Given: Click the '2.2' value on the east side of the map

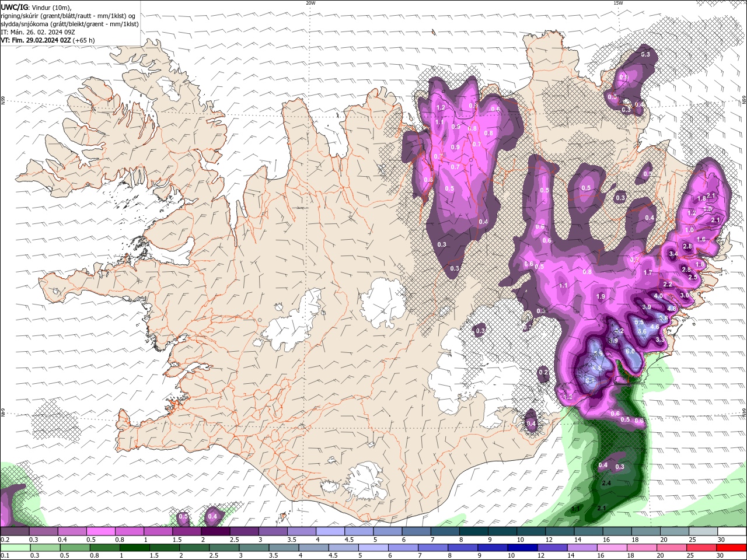Looking at the screenshot, I should 668,285.
